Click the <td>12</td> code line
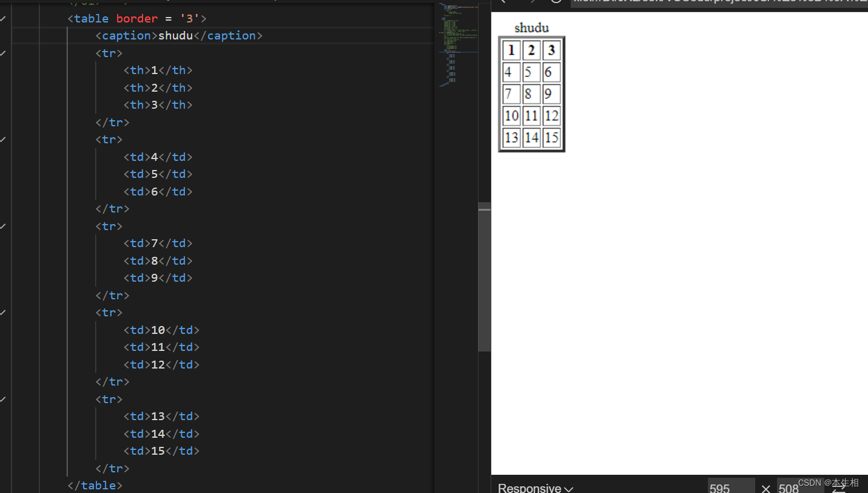The width and height of the screenshot is (868, 493). click(162, 365)
